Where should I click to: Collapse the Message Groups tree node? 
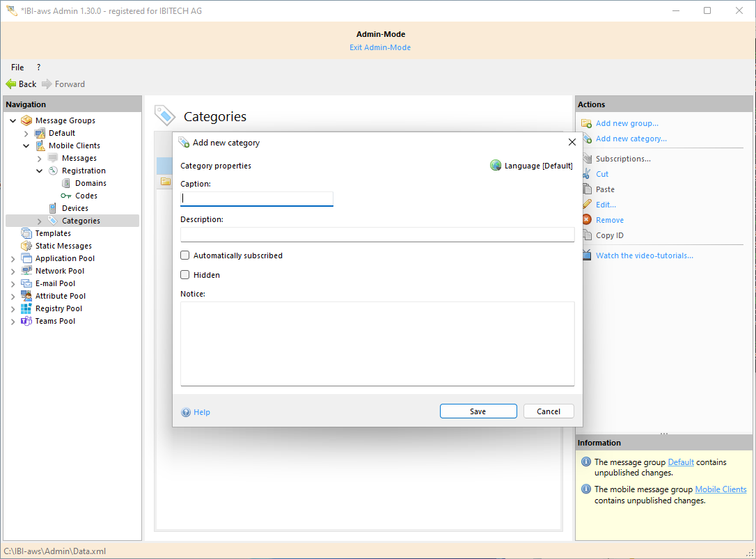13,121
